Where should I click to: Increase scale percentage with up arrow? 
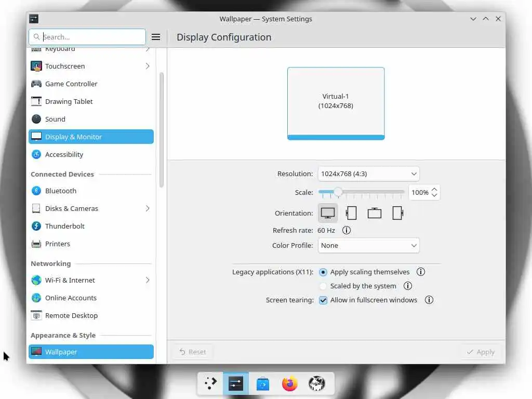(434, 190)
